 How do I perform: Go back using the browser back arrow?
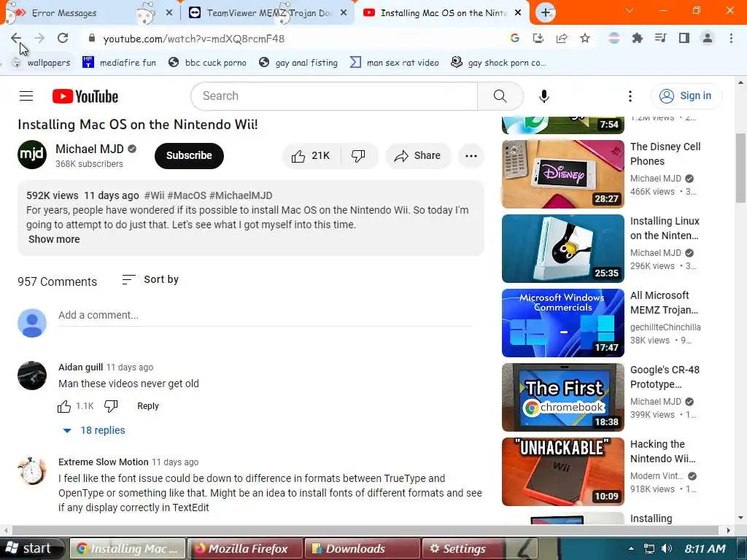point(16,38)
